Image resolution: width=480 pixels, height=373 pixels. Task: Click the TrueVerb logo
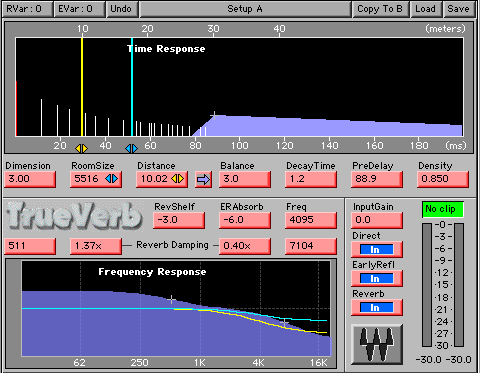pos(75,216)
